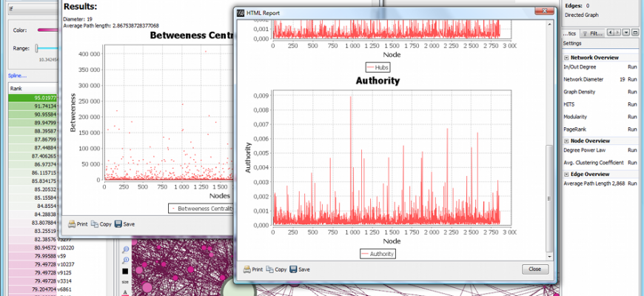The height and width of the screenshot is (296, 644).
Task: Collapse the Edge Overview section
Action: point(566,174)
